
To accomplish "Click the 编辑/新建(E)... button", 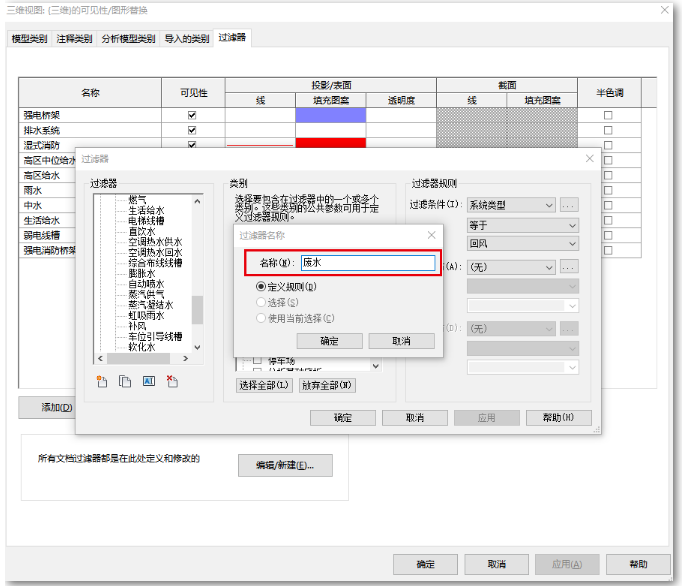I will [x=285, y=465].
